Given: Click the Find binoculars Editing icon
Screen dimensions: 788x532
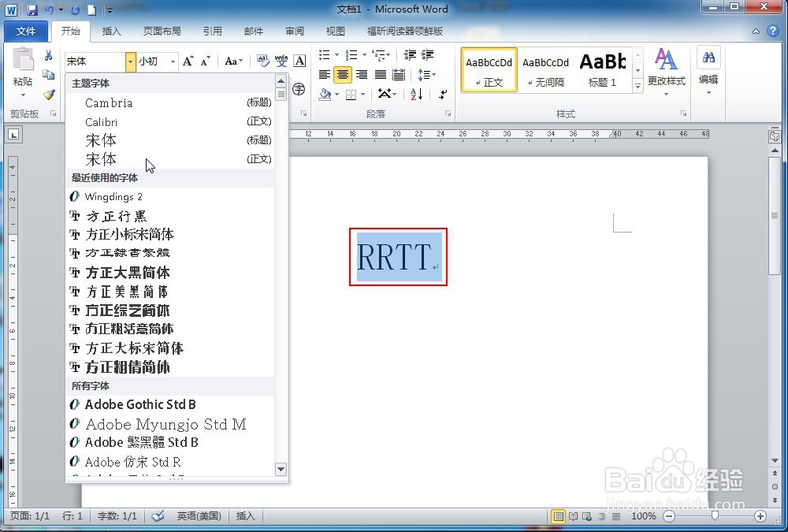Looking at the screenshot, I should [708, 57].
